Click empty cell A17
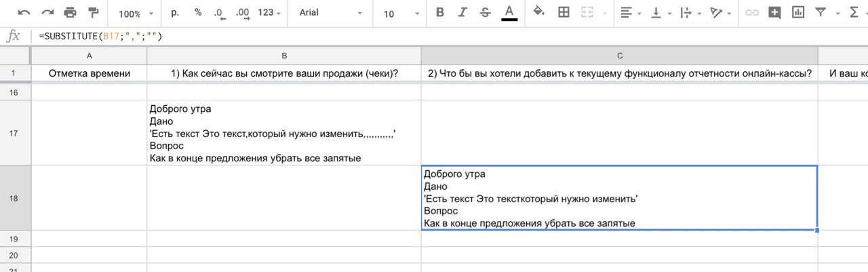 coord(90,133)
